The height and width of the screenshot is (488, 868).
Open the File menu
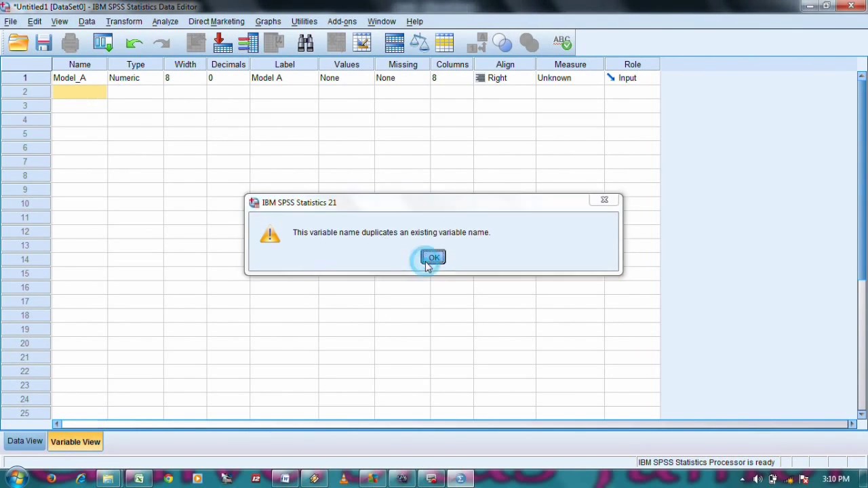(x=11, y=22)
